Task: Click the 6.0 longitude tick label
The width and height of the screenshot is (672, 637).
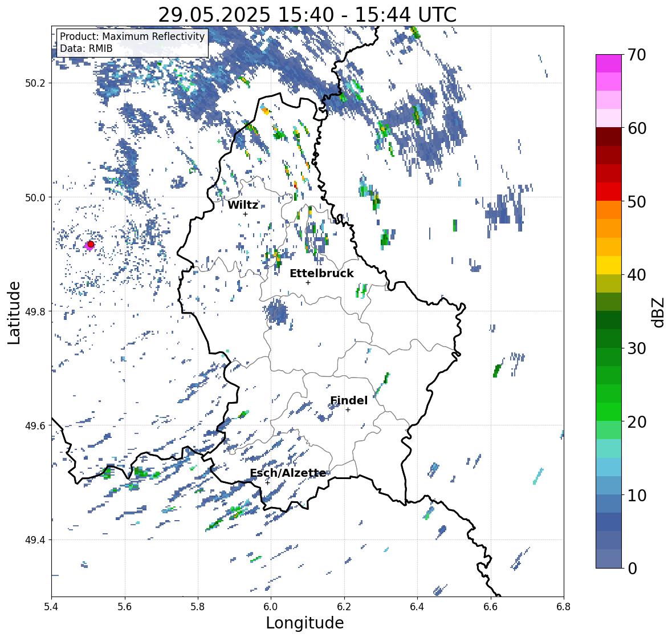Action: (271, 606)
